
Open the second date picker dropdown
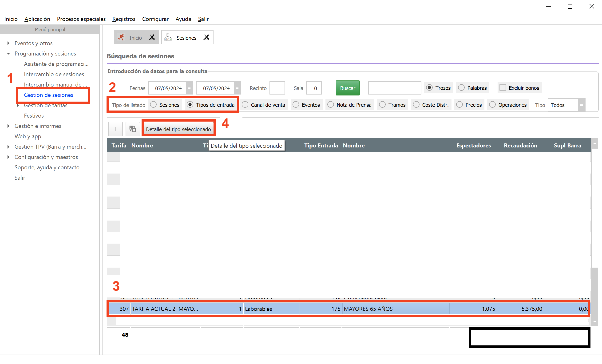coord(237,88)
